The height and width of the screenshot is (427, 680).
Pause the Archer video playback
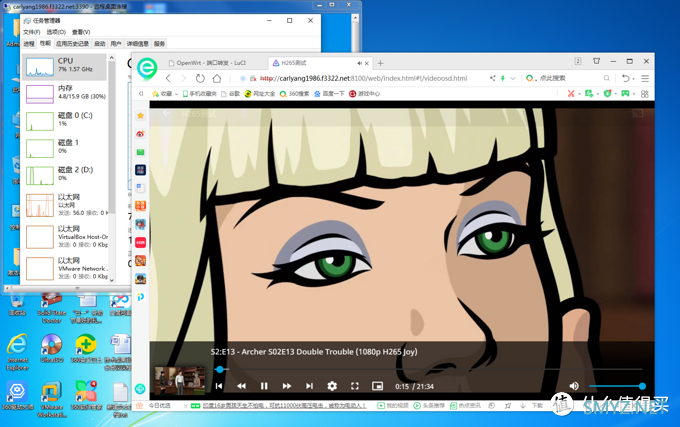point(264,386)
